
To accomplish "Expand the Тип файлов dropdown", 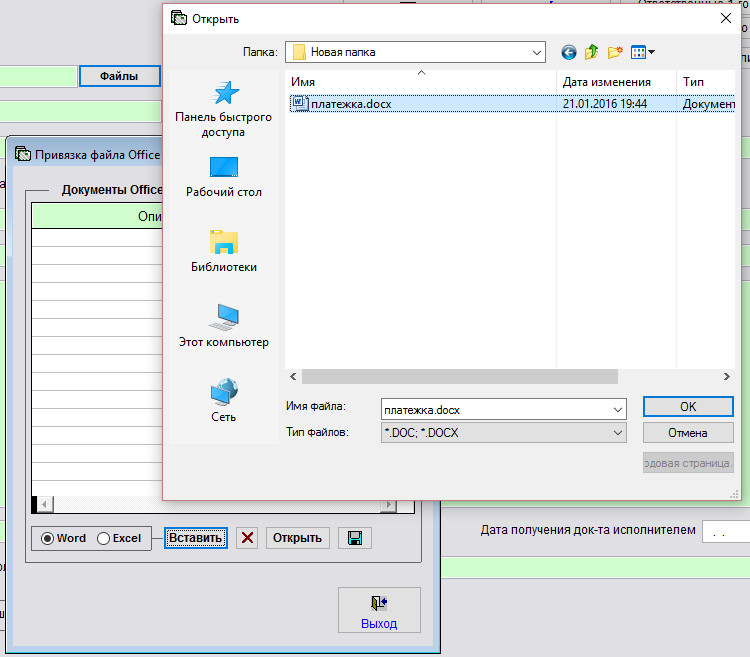I will tap(618, 433).
